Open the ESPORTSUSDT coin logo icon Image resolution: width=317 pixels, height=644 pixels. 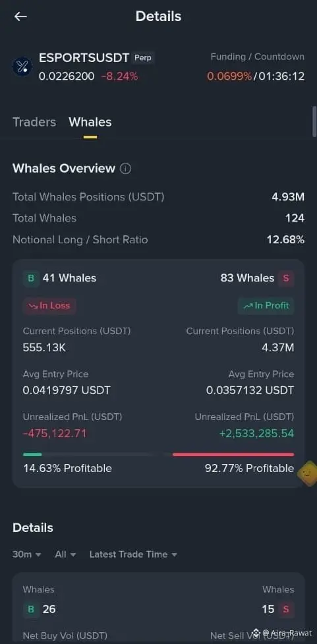pos(22,66)
